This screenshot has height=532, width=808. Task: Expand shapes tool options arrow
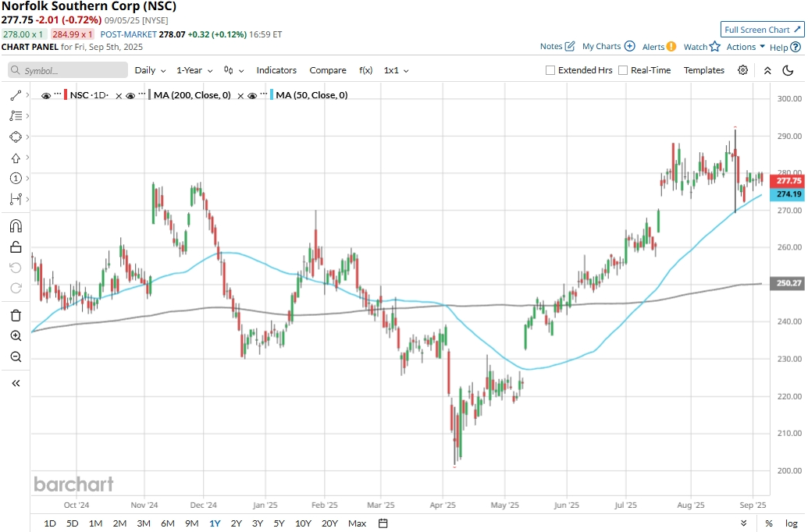click(27, 137)
